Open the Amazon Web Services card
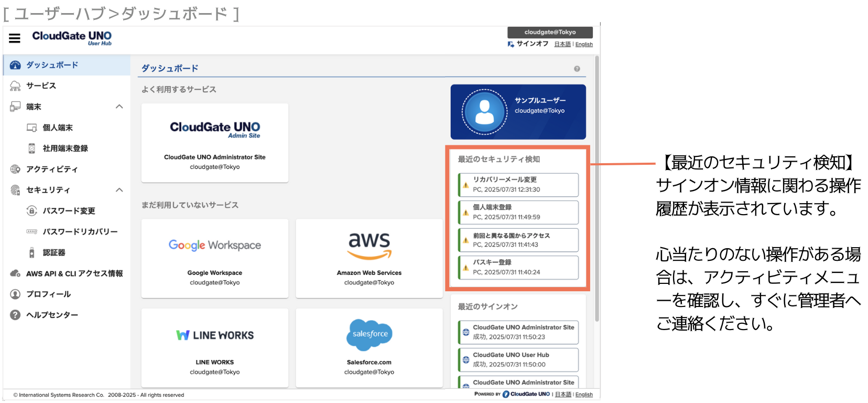 (369, 258)
